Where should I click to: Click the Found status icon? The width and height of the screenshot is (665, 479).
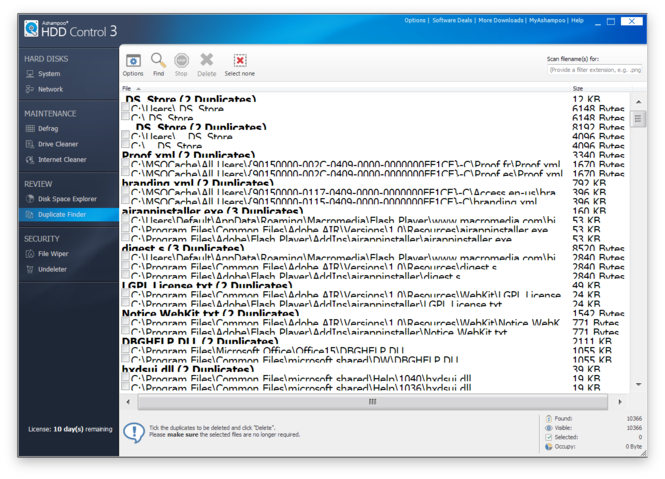coord(549,418)
